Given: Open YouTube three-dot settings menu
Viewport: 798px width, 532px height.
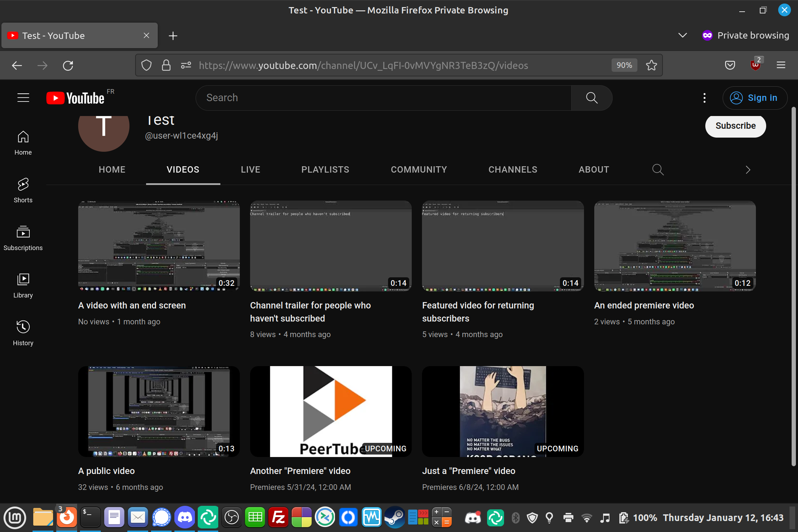Looking at the screenshot, I should 704,98.
